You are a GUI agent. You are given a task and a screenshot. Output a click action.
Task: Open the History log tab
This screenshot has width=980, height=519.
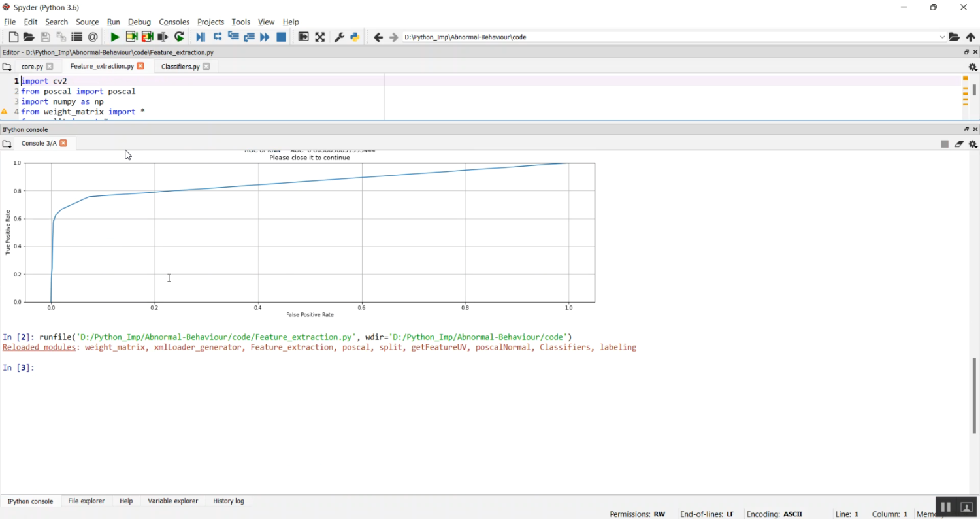tap(228, 501)
